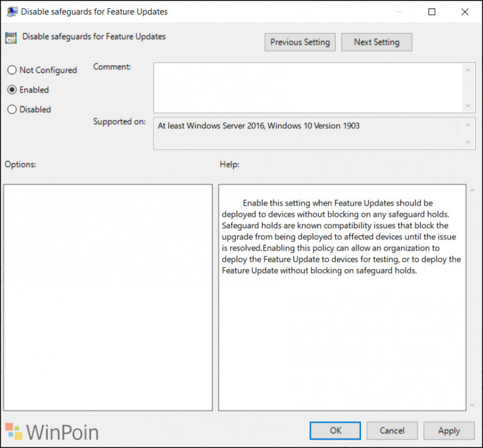Click the 'Disable safeguards for Feature Updates' heading
This screenshot has width=483, height=448.
pyautogui.click(x=94, y=37)
